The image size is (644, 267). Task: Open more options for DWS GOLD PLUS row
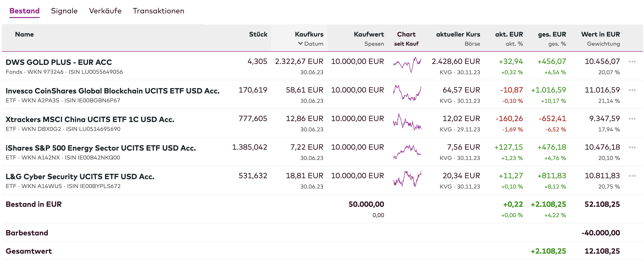tap(632, 62)
